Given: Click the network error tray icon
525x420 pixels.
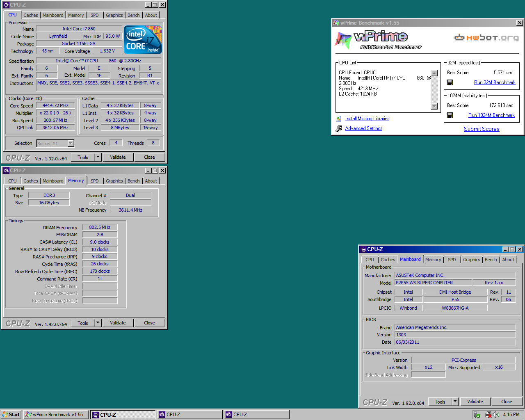Looking at the screenshot, I should pyautogui.click(x=488, y=415).
